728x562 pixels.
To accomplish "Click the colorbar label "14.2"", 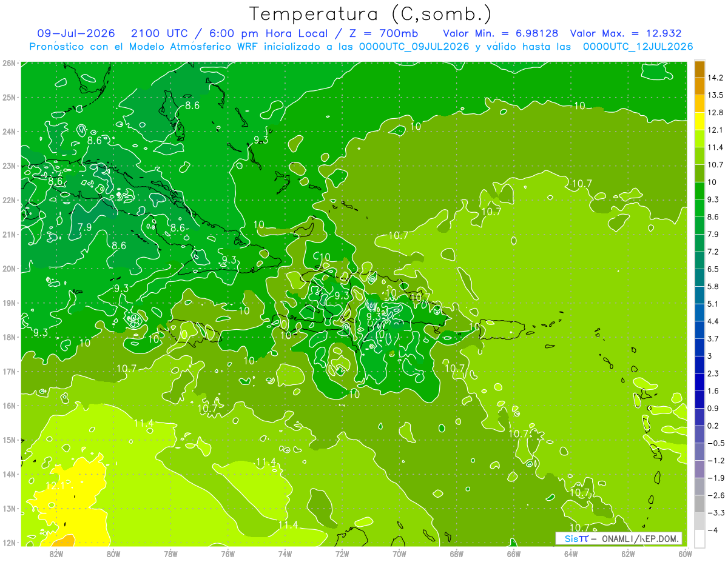I will pyautogui.click(x=715, y=78).
